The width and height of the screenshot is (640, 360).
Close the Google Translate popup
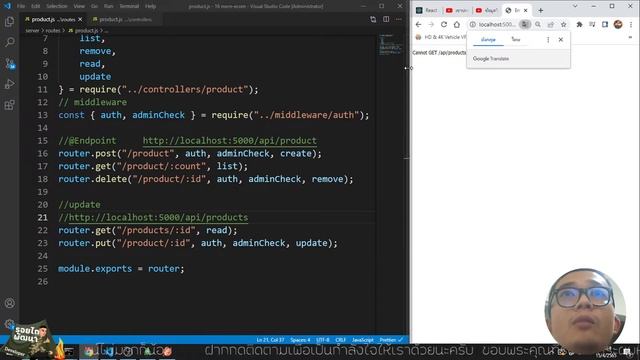(x=561, y=40)
